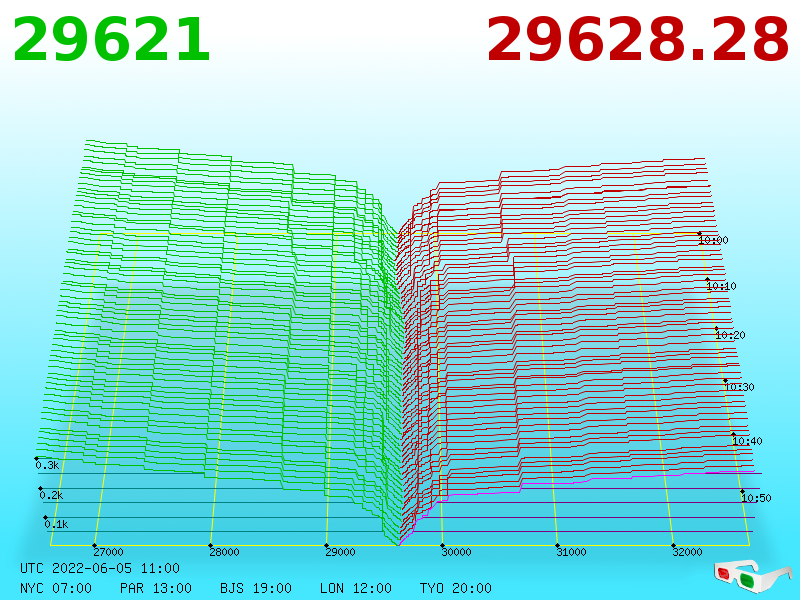
Task: Click the 3D glasses icon
Action: 752,576
